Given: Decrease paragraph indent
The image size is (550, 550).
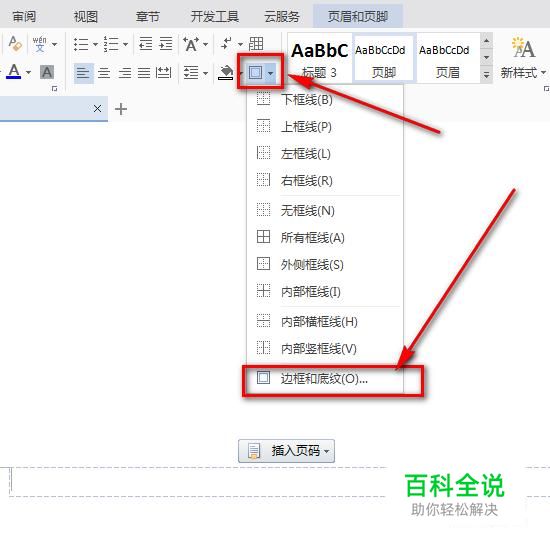Looking at the screenshot, I should [146, 44].
